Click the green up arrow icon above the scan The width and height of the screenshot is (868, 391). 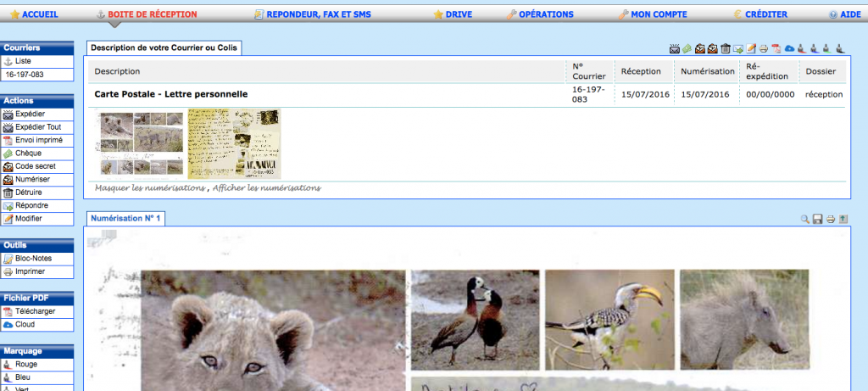click(843, 220)
